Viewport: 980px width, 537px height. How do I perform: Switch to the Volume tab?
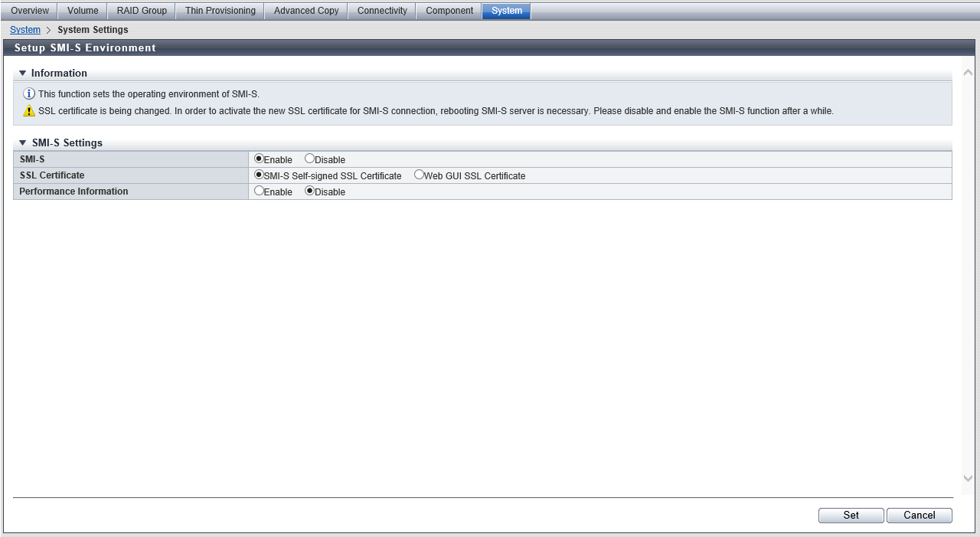pos(83,11)
